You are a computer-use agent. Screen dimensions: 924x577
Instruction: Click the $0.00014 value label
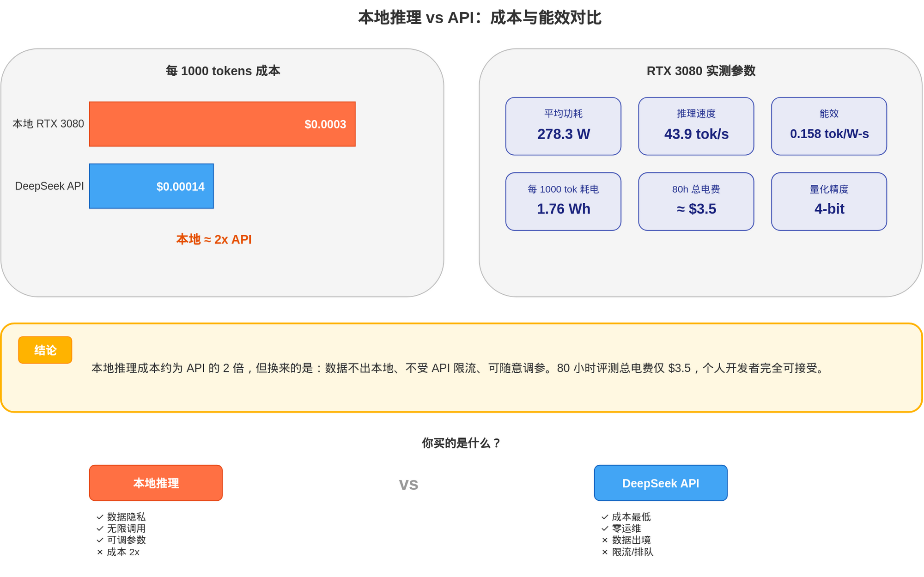180,187
